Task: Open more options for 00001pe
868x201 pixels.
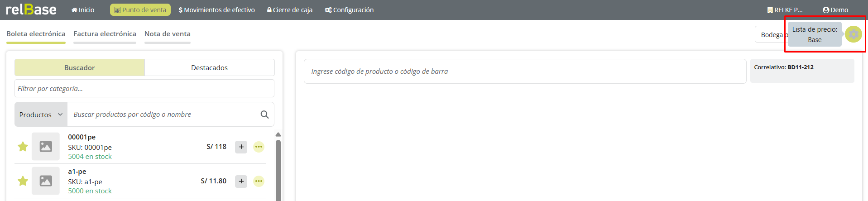Action: click(259, 147)
